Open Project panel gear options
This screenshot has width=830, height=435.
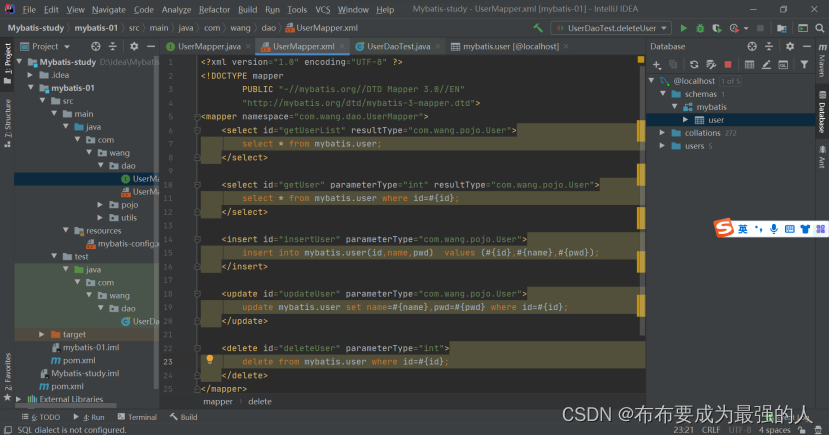(134, 47)
